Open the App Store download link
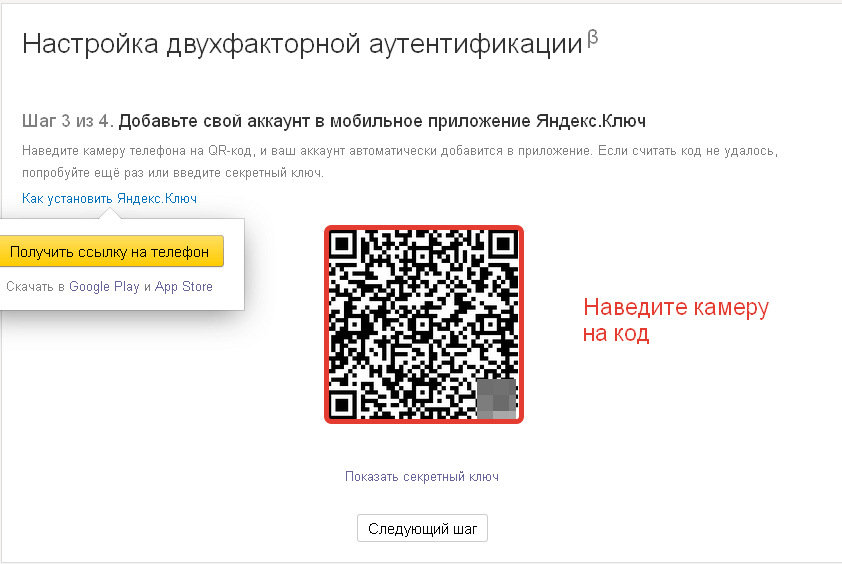This screenshot has width=842, height=564. (x=184, y=287)
